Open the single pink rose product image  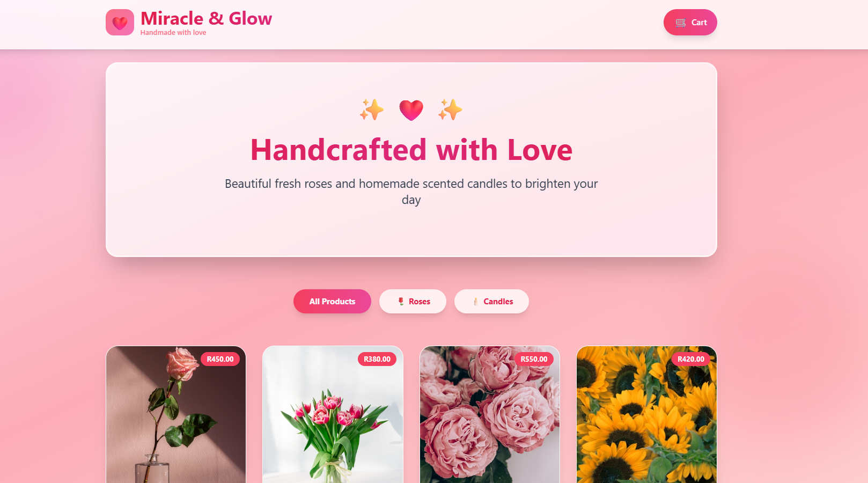tap(176, 414)
